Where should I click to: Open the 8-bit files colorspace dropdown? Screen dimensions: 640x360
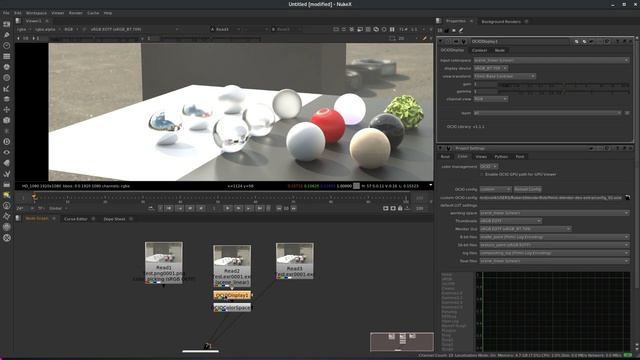[554, 237]
